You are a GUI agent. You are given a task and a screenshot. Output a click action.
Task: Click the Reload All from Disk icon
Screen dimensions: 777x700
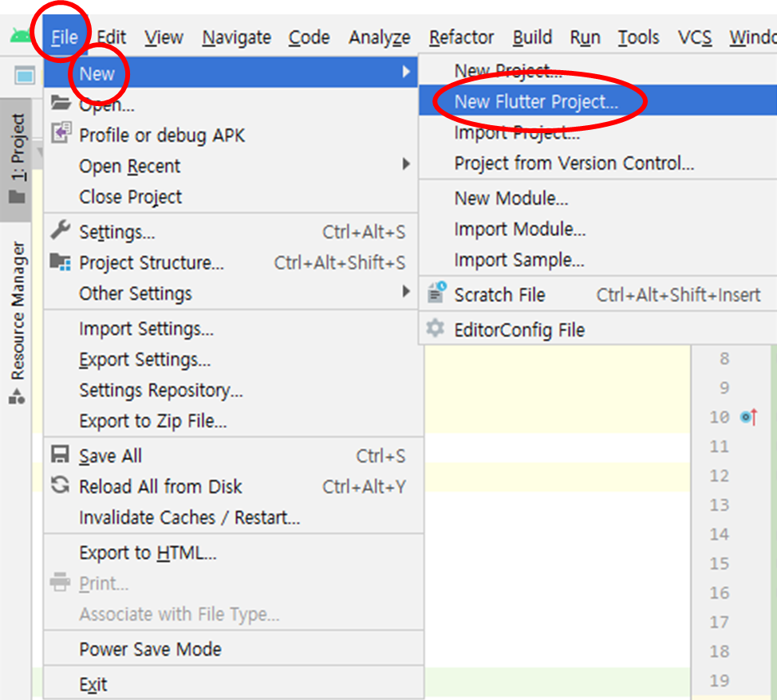[x=61, y=485]
